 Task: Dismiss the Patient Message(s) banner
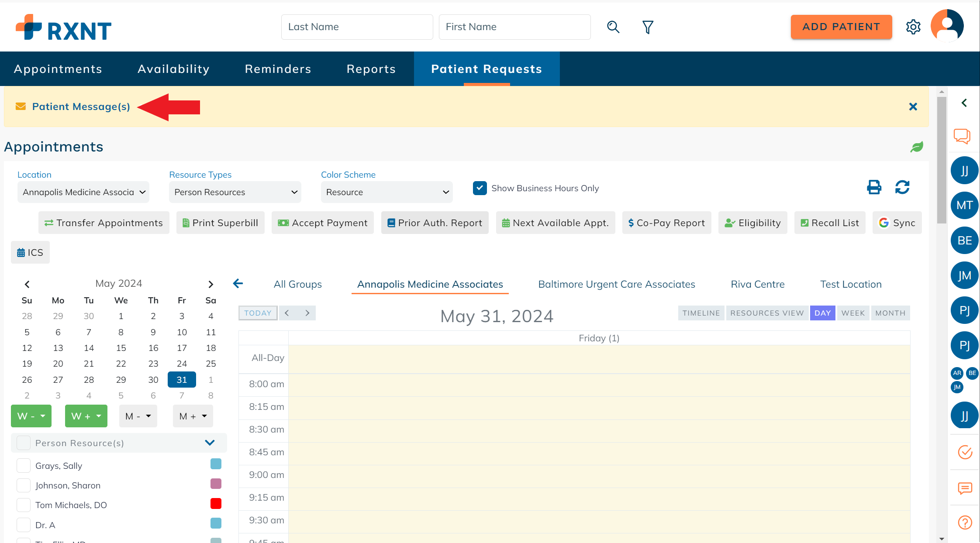(x=913, y=107)
